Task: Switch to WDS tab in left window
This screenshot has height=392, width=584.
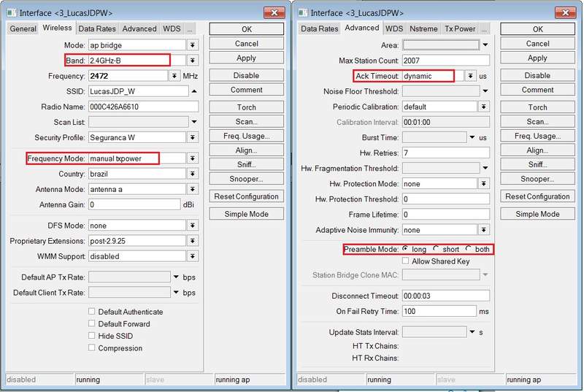Action: coord(172,28)
